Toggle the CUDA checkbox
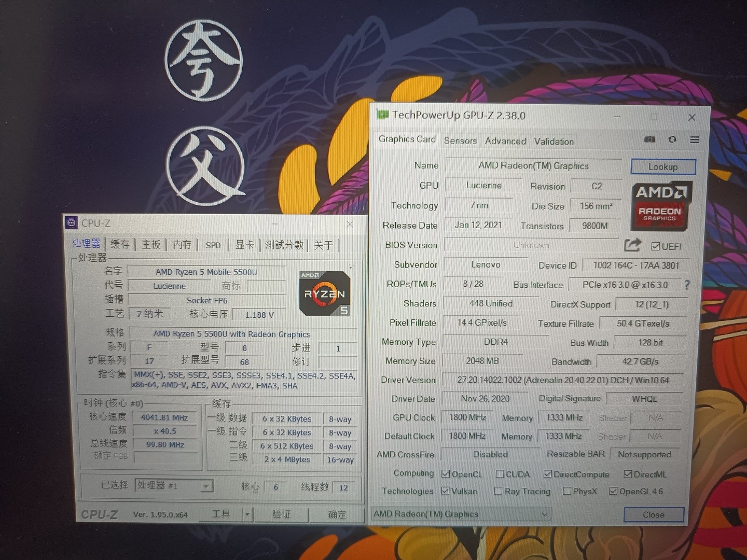 (500, 474)
